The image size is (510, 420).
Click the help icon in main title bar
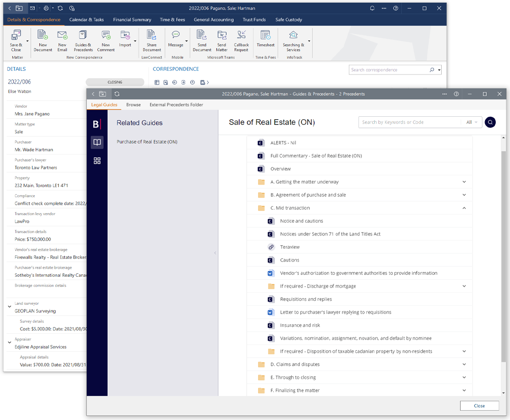coord(396,8)
